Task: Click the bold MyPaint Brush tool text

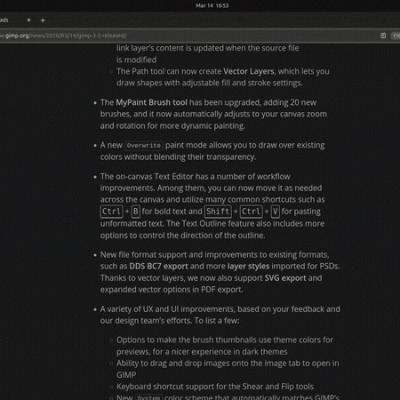Action: click(x=151, y=103)
